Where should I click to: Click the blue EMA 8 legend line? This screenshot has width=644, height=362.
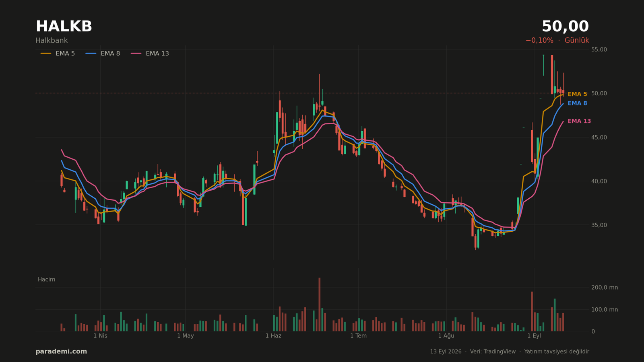click(x=91, y=53)
